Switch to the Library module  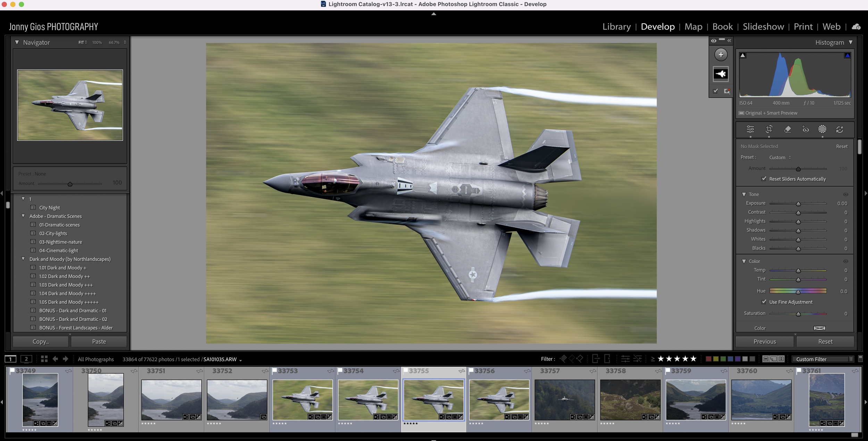[616, 27]
